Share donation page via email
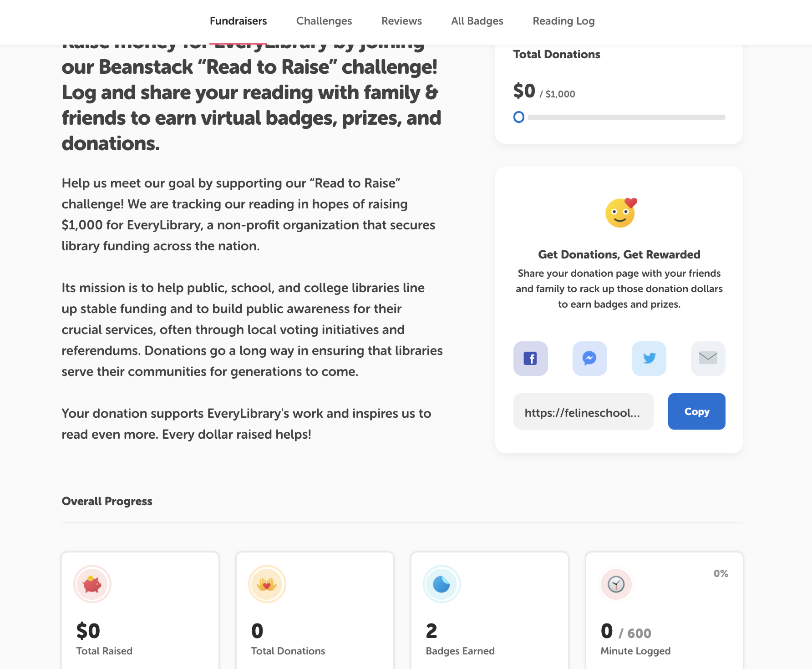 click(708, 359)
